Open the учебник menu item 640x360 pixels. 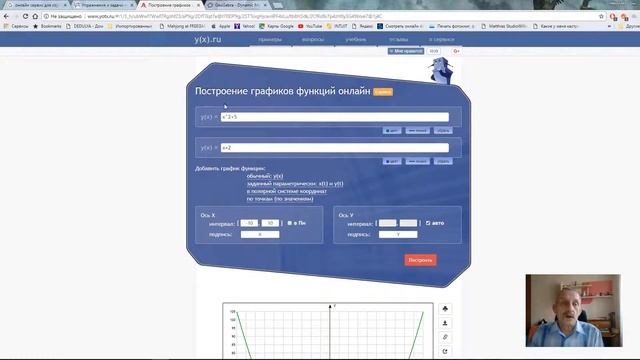pos(356,40)
